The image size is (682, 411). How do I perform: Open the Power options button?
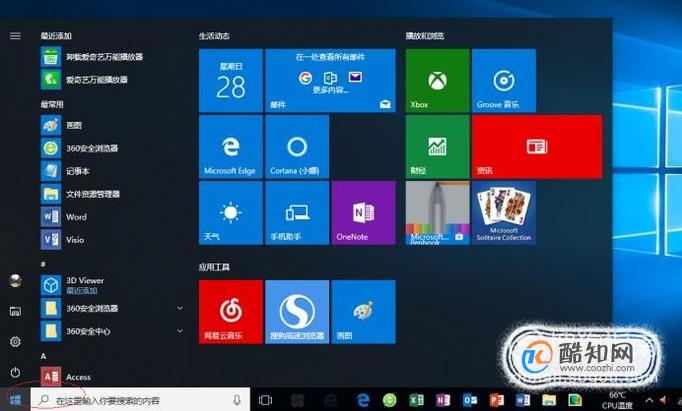click(x=15, y=372)
